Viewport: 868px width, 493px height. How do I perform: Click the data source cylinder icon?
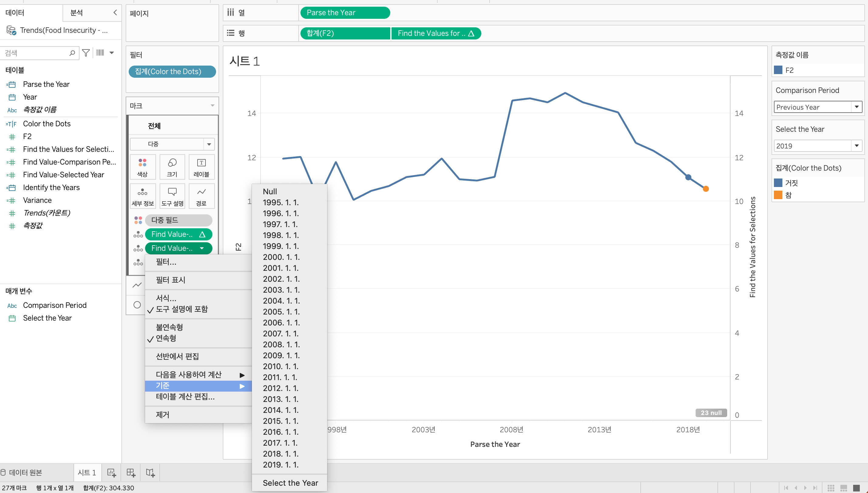point(3,473)
